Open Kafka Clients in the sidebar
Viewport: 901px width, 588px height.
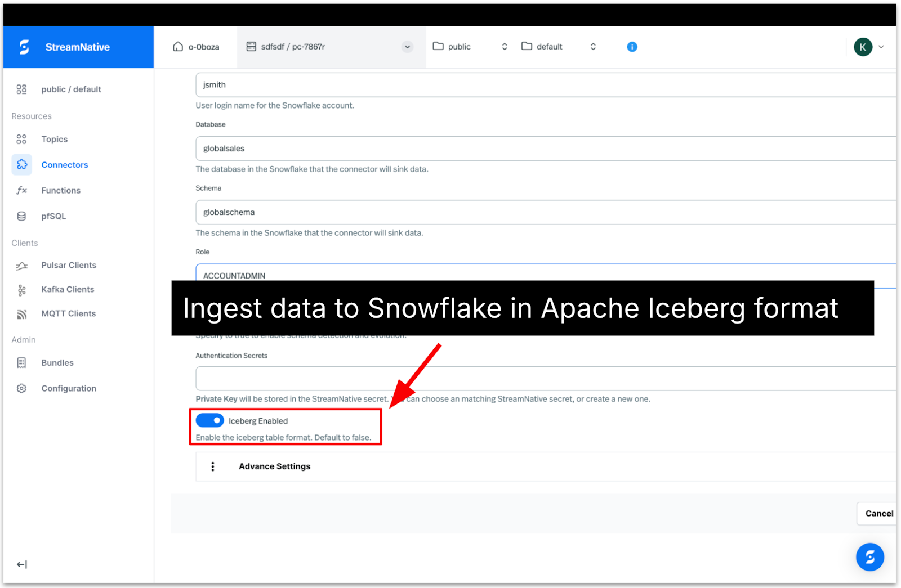(68, 289)
